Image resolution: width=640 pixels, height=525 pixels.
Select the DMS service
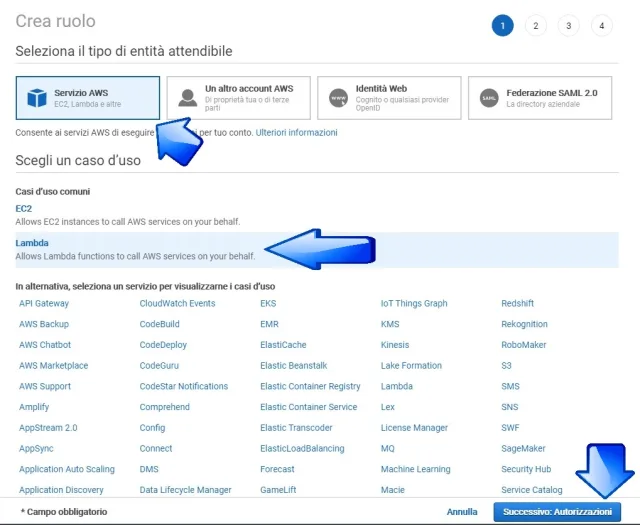point(149,469)
